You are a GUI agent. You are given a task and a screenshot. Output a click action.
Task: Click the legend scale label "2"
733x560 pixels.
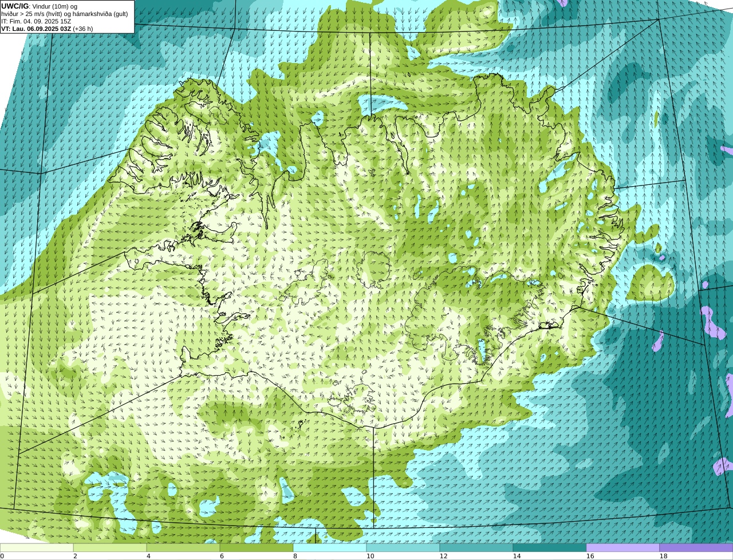coord(75,556)
